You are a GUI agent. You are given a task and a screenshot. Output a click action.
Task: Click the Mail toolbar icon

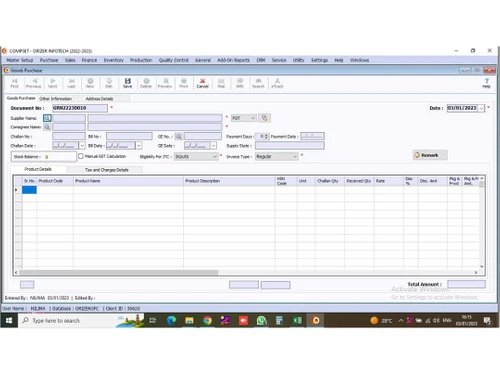(221, 83)
